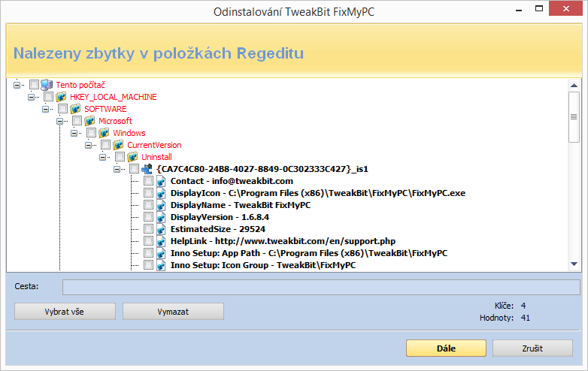Check the Inno Setup: App Path checkbox
This screenshot has height=371, width=588.
tap(148, 252)
